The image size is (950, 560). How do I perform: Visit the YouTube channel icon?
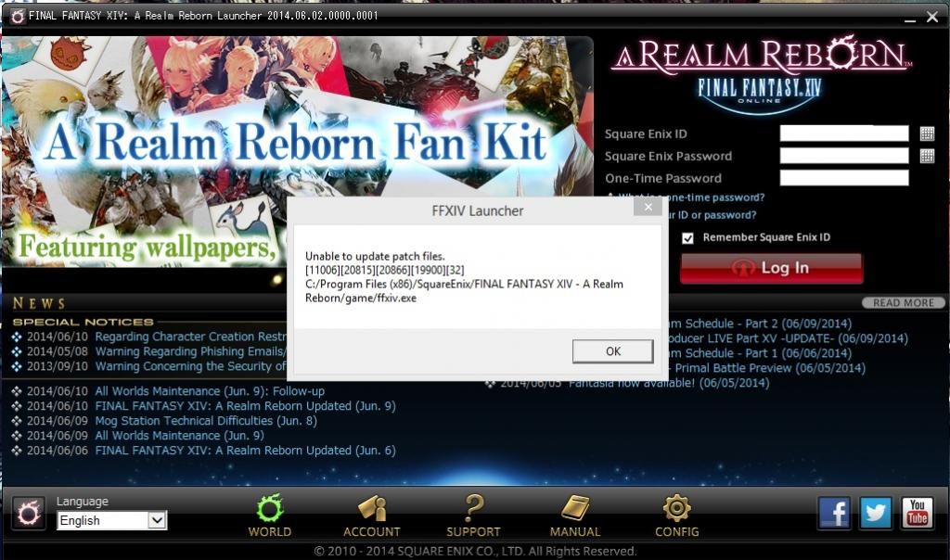point(918,513)
